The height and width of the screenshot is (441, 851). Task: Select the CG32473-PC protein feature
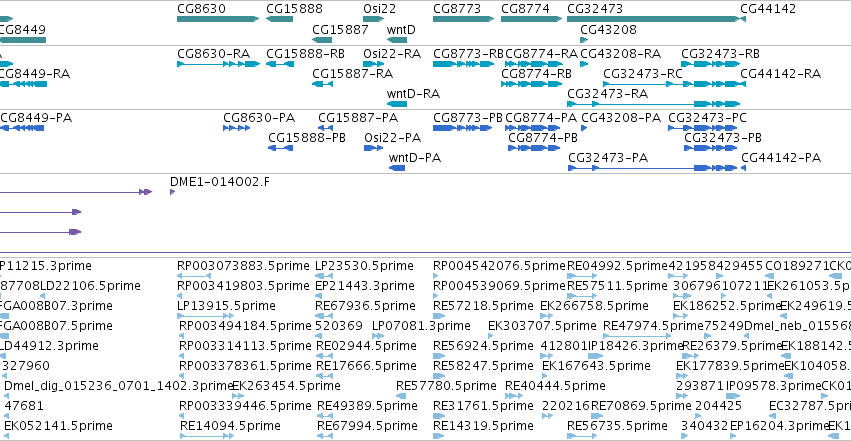[x=703, y=128]
